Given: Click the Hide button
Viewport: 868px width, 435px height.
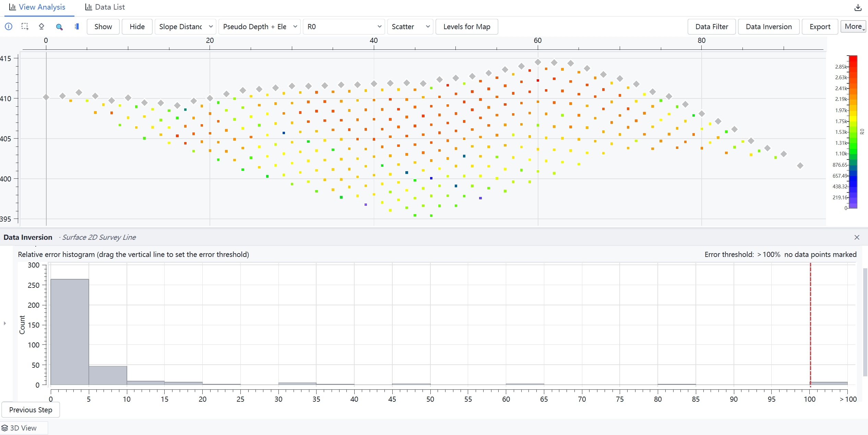Looking at the screenshot, I should coord(137,27).
